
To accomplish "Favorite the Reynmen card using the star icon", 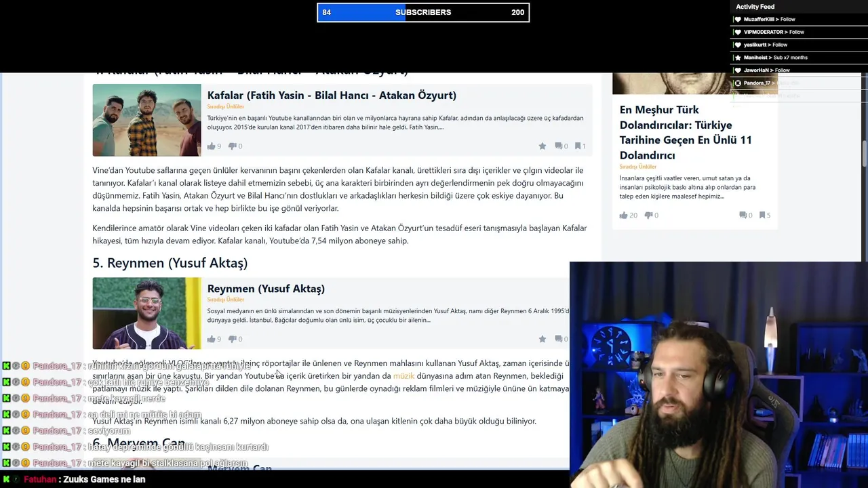I will tap(542, 339).
